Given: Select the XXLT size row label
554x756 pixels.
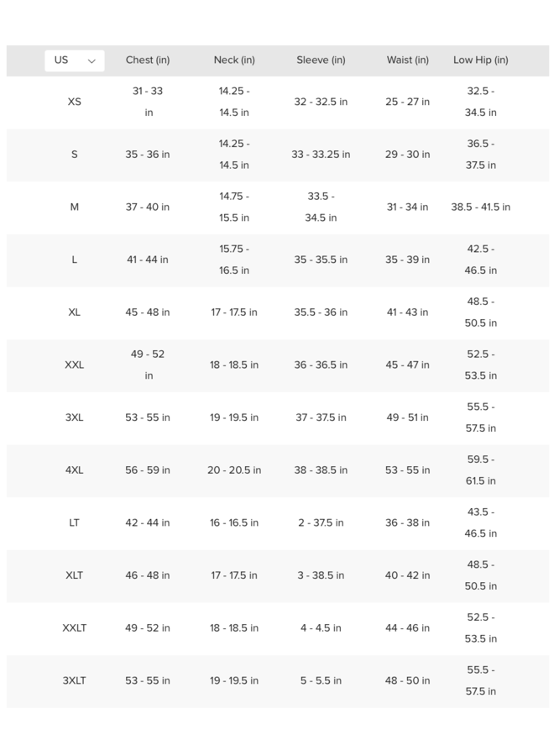Looking at the screenshot, I should (74, 627).
